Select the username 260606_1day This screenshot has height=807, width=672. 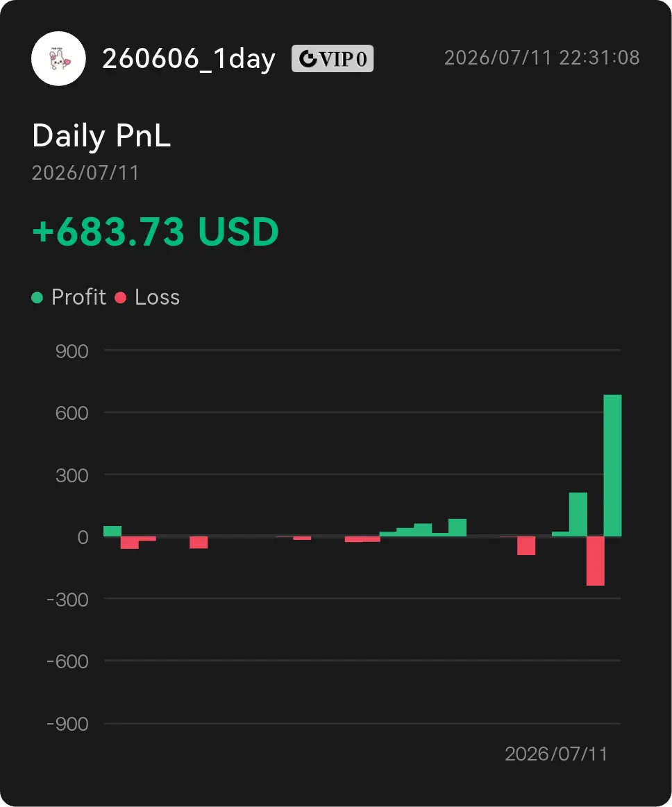[188, 59]
